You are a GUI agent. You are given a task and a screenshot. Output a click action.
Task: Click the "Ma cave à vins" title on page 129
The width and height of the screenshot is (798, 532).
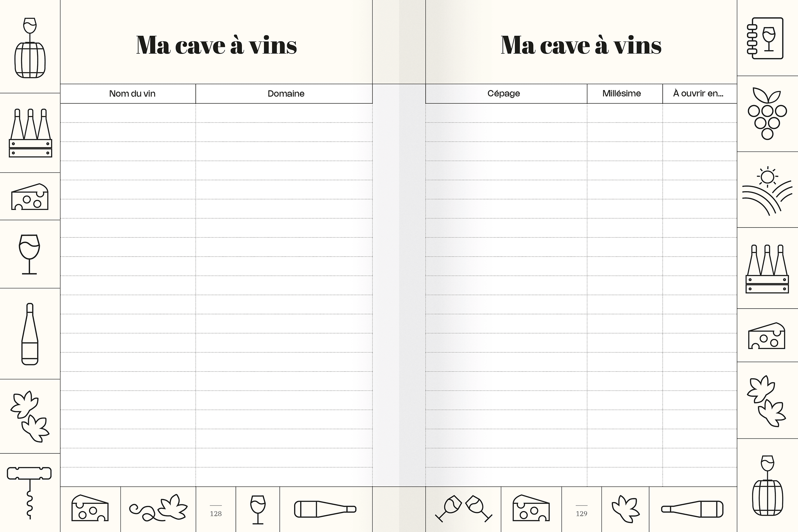[581, 45]
